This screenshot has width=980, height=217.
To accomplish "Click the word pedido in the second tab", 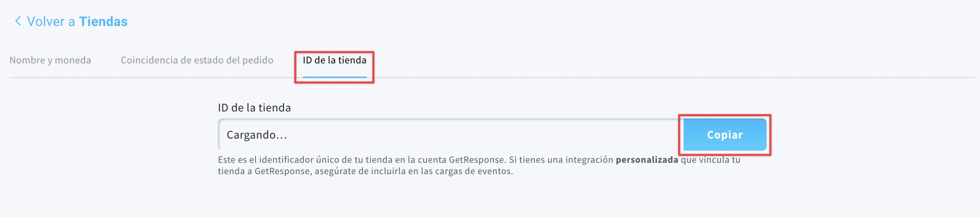I will 258,60.
